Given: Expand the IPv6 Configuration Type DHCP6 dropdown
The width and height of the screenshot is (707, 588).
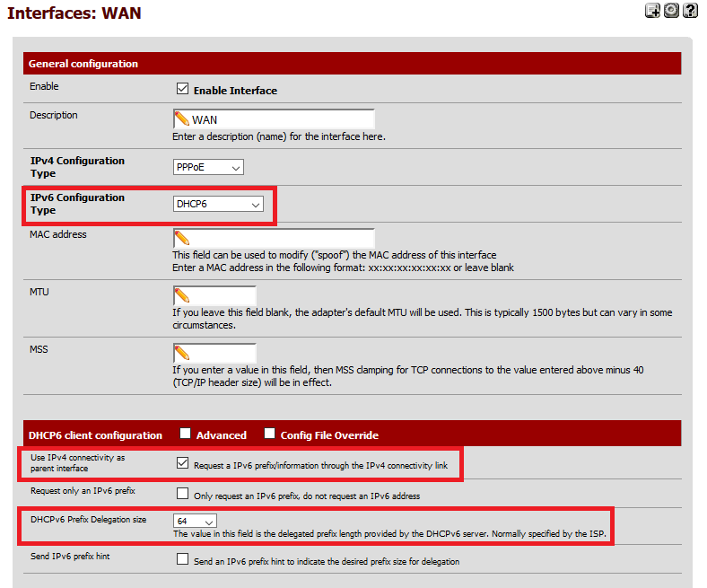Looking at the screenshot, I should (x=218, y=205).
